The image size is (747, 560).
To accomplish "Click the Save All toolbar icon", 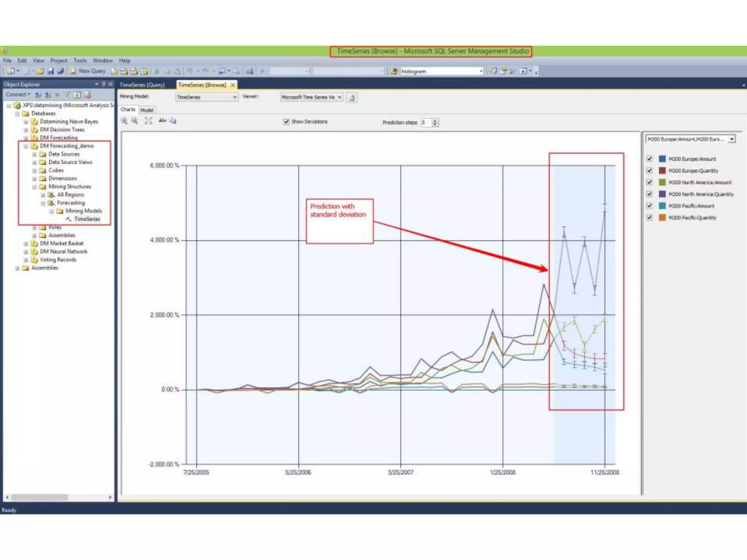I will (61, 71).
